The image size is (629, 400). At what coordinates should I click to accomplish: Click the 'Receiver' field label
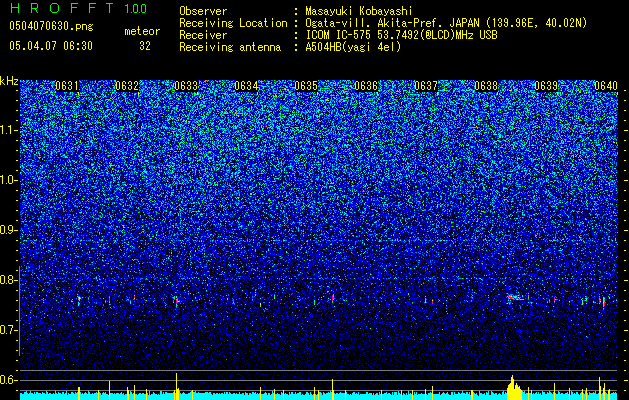tap(203, 35)
